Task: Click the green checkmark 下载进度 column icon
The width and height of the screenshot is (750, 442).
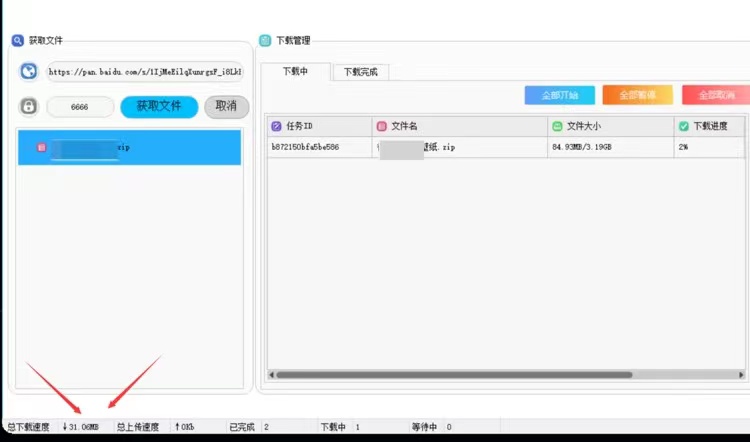Action: (684, 126)
